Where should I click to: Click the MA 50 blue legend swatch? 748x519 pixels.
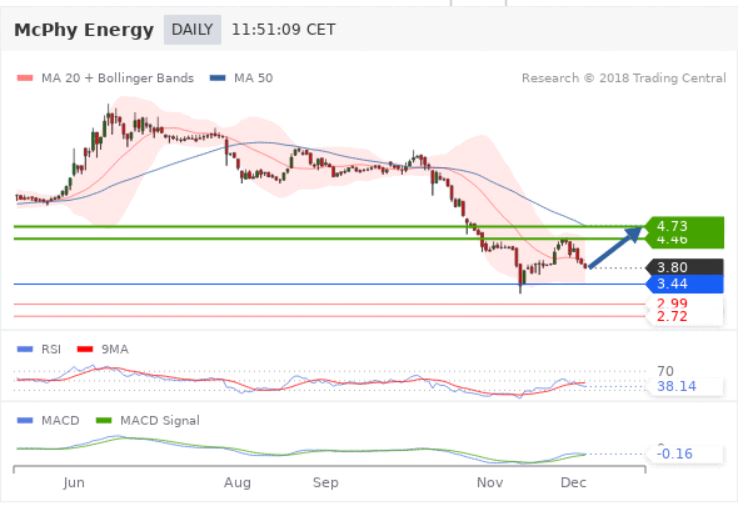[x=218, y=78]
